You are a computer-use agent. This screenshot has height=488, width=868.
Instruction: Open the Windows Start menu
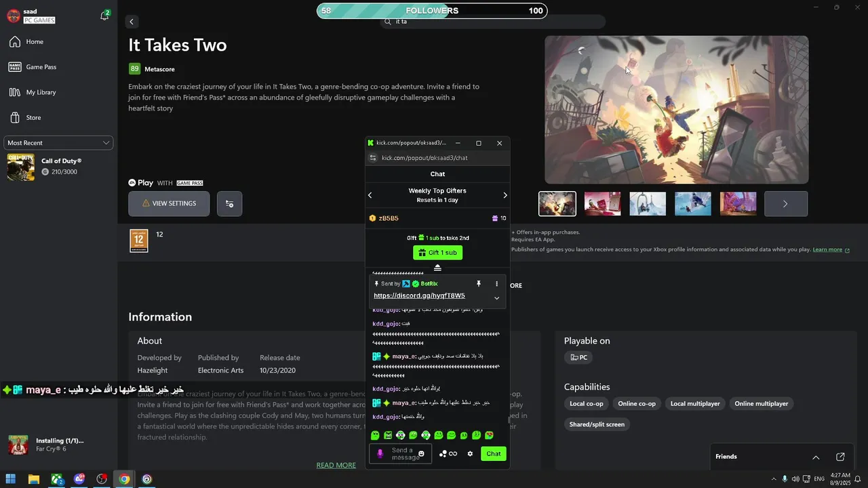coord(11,479)
